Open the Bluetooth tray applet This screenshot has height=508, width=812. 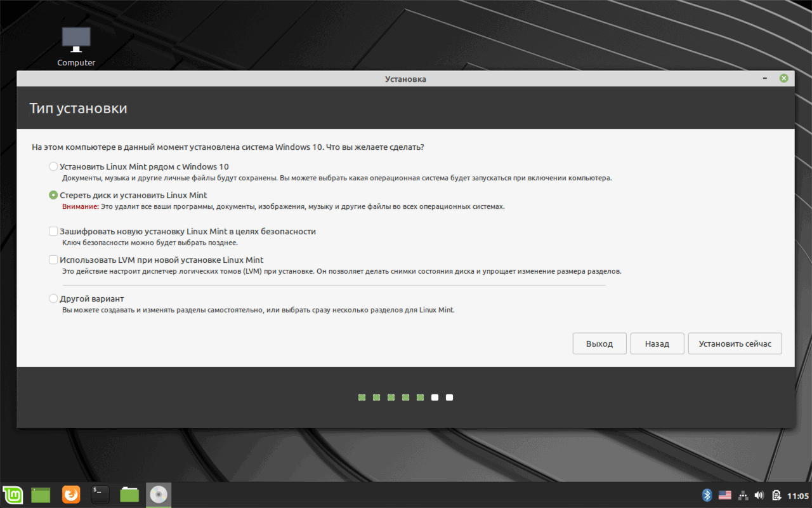click(x=707, y=495)
